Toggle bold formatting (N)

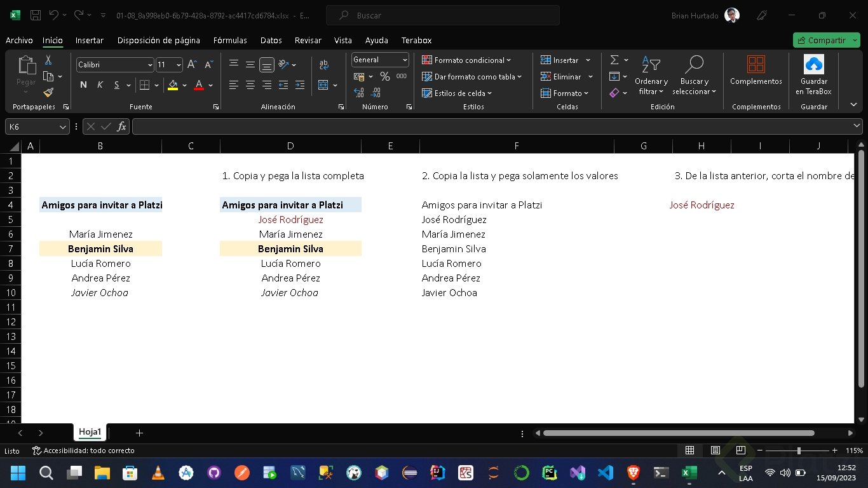pyautogui.click(x=83, y=85)
